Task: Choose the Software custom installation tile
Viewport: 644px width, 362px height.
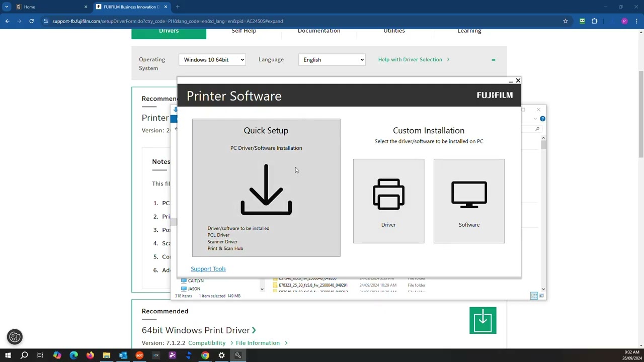Action: 469,201
